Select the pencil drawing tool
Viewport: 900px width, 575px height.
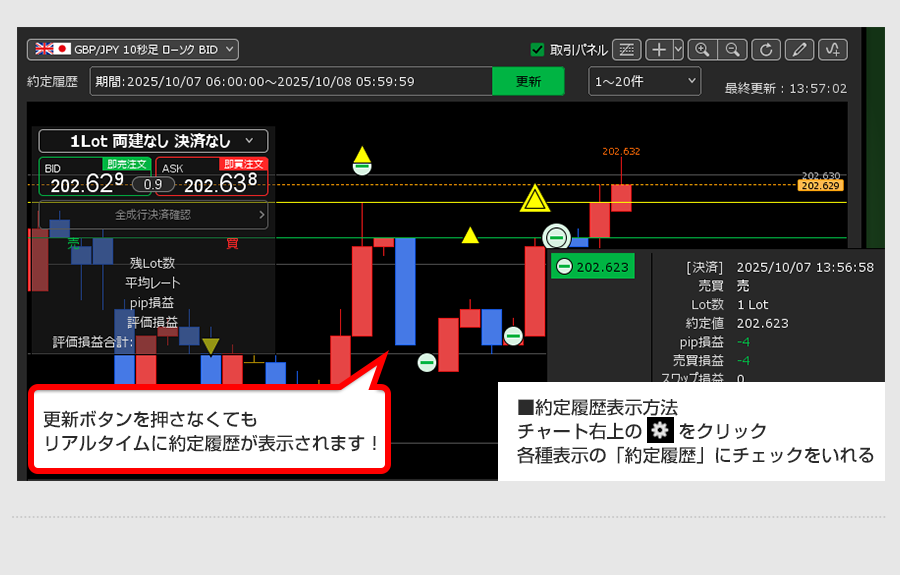799,49
